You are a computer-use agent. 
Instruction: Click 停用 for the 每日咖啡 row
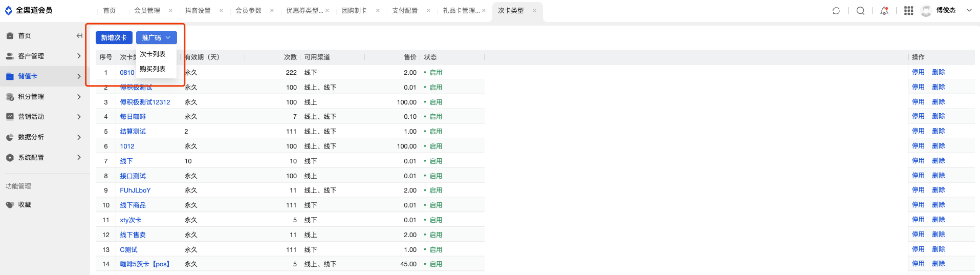[918, 116]
